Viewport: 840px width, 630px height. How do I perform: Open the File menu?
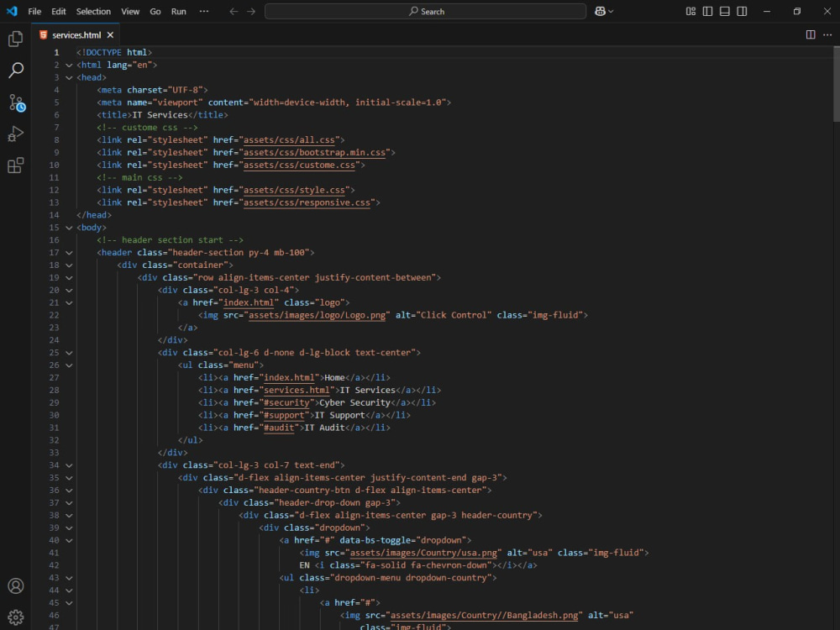click(34, 11)
